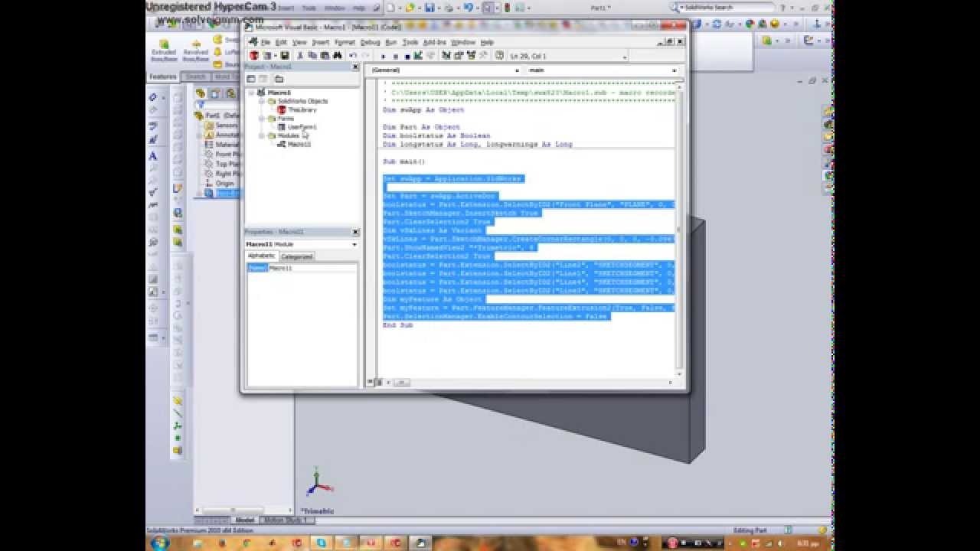Click View Code icon in Project panel
Screen dimensions: 980x551
pyautogui.click(x=250, y=79)
